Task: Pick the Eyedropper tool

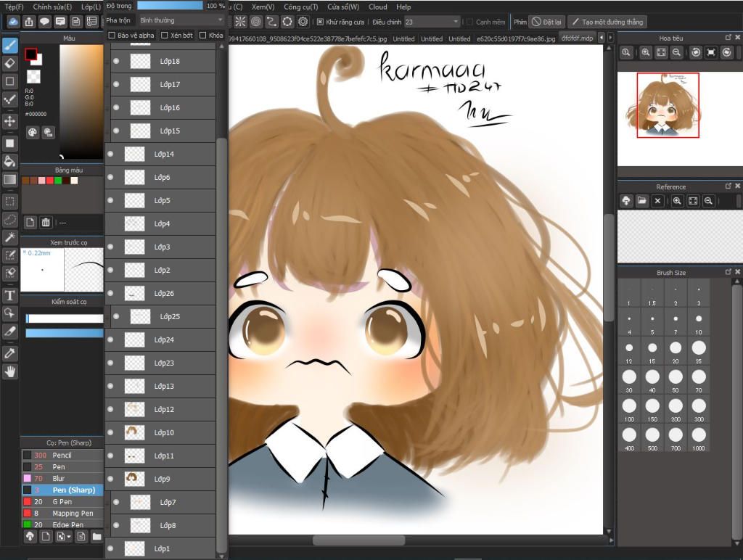Action: (10, 353)
